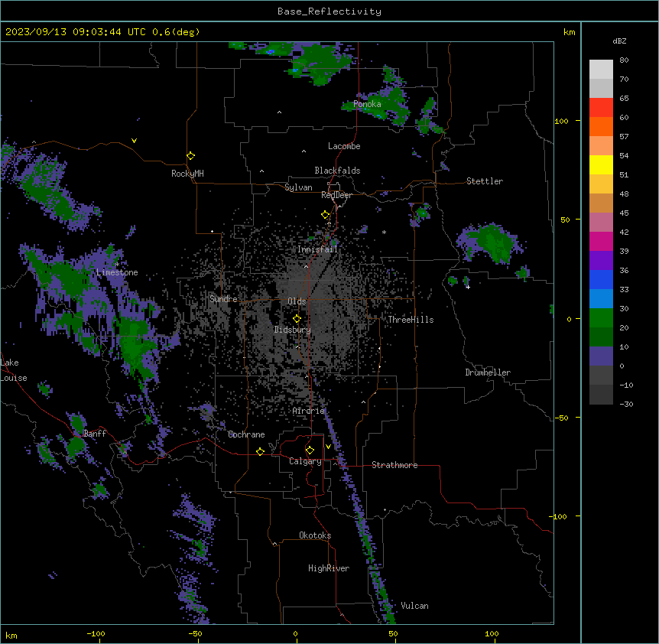
Task: Click the Vulcan label
Action: [414, 606]
